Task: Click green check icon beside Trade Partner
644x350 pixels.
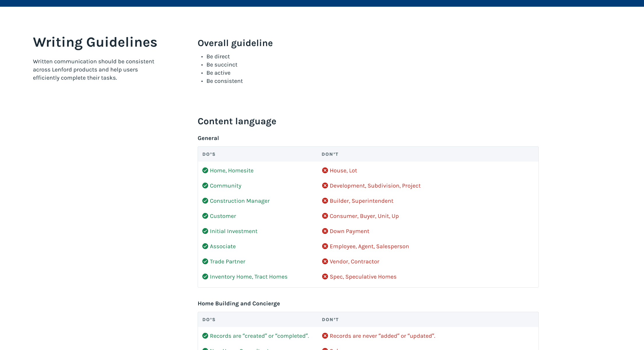Action: click(x=205, y=261)
